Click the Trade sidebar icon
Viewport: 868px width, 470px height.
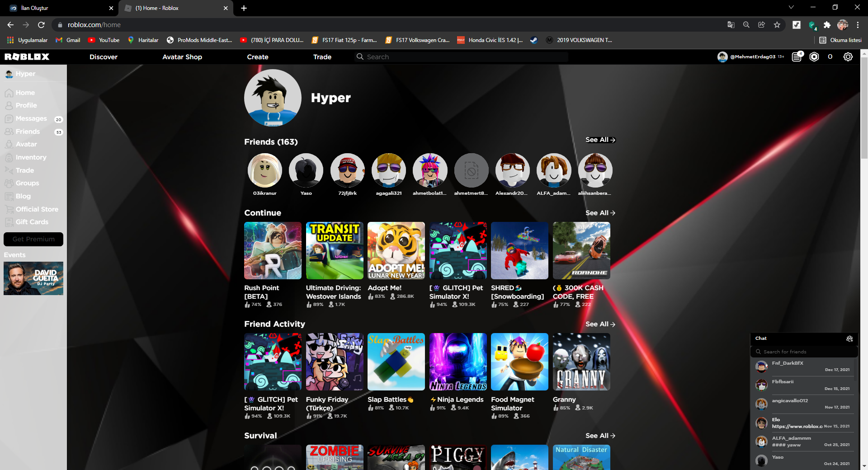tap(9, 170)
